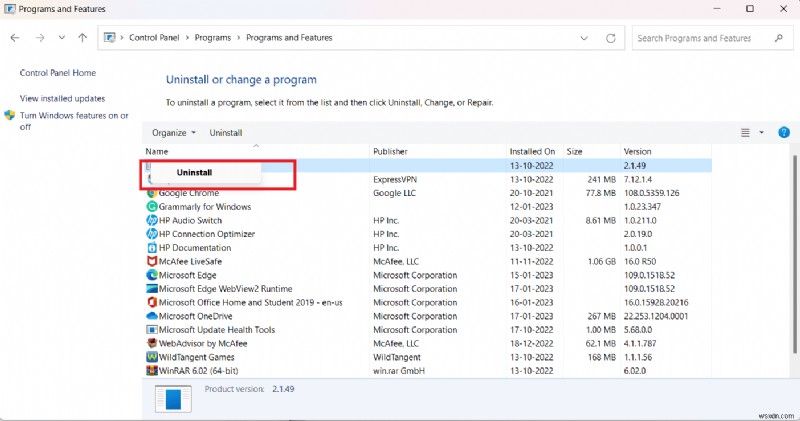
Task: Click the WebAdvisor by McAfee icon
Action: [x=152, y=343]
